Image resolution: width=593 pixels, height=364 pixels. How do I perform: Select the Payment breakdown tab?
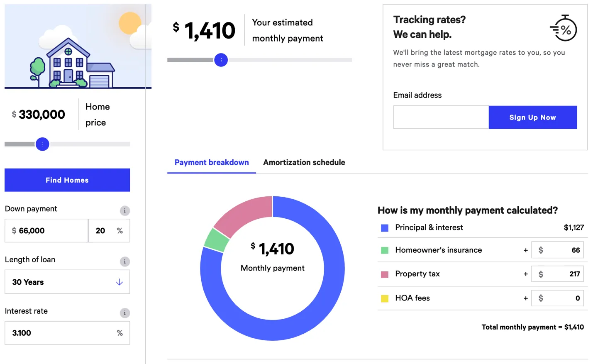[x=212, y=162]
